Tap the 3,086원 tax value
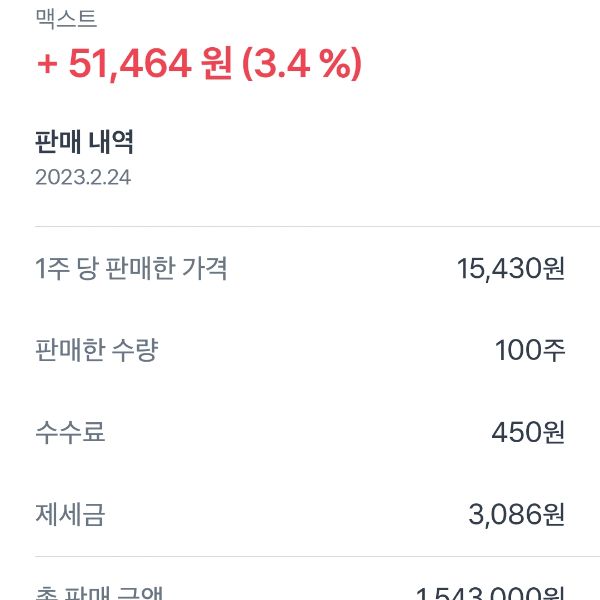This screenshot has height=600, width=600. (516, 514)
